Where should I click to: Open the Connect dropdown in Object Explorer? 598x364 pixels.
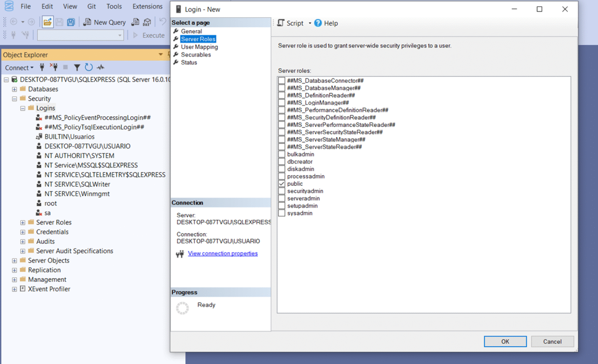click(19, 68)
